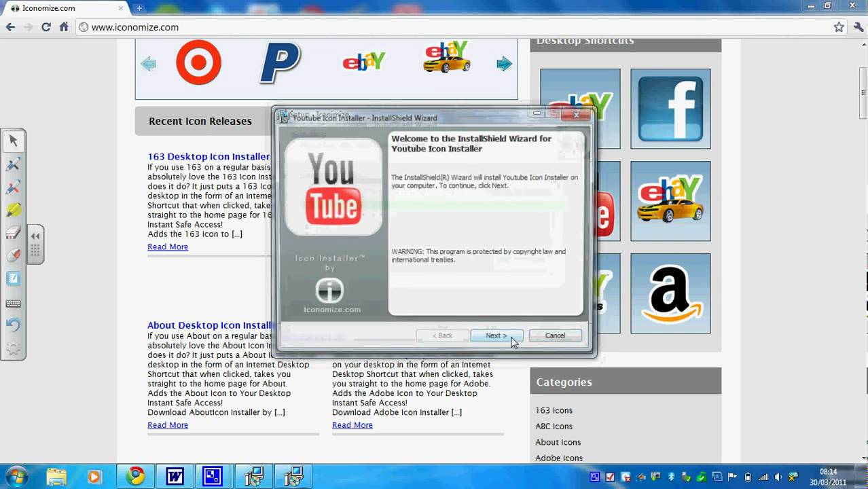Open the calendar by clicking the clock

pyautogui.click(x=830, y=476)
